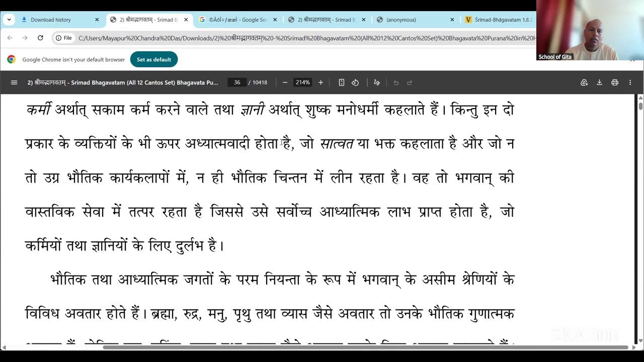Screen dimensions: 644x362
Task: Close the active Srimad Bhagavatam tab
Action: pos(186,20)
